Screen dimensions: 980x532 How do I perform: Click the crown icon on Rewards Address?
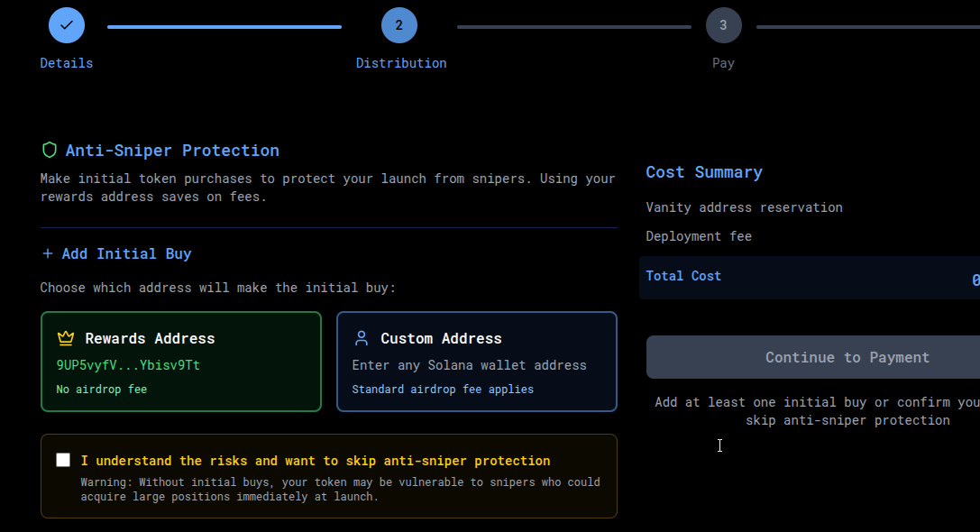[x=66, y=338]
